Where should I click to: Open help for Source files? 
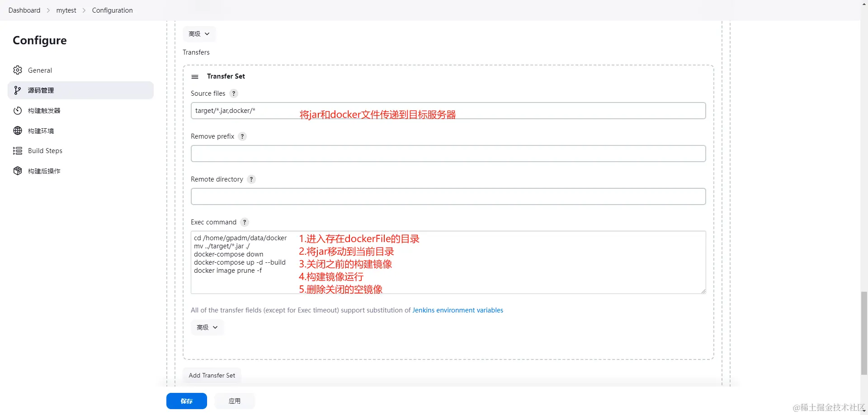pyautogui.click(x=233, y=93)
